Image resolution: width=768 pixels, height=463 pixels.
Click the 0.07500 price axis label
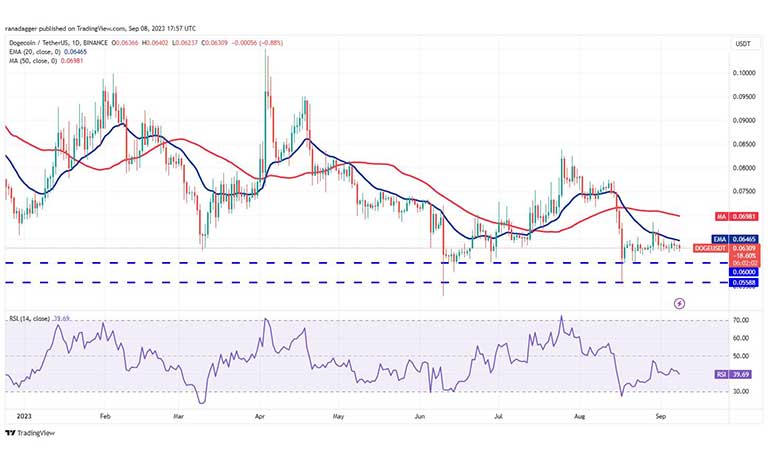point(744,192)
